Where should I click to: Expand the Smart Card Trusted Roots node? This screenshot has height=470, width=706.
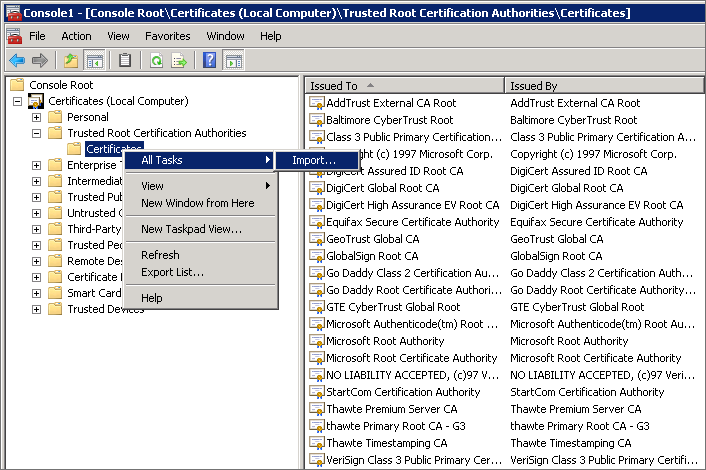click(x=36, y=293)
